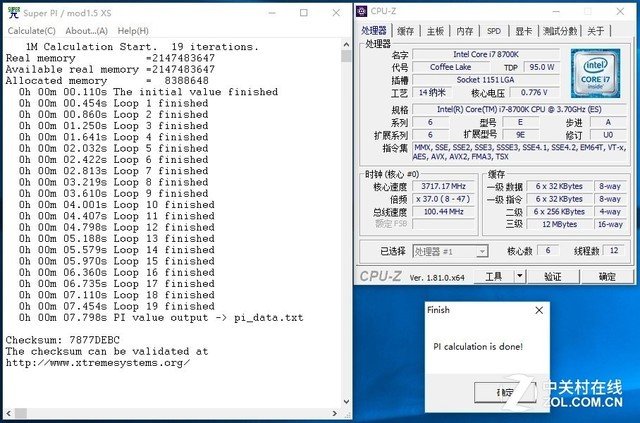
Task: Click the instruction set list MMX, SSE, SSE2
Action: tap(519, 151)
